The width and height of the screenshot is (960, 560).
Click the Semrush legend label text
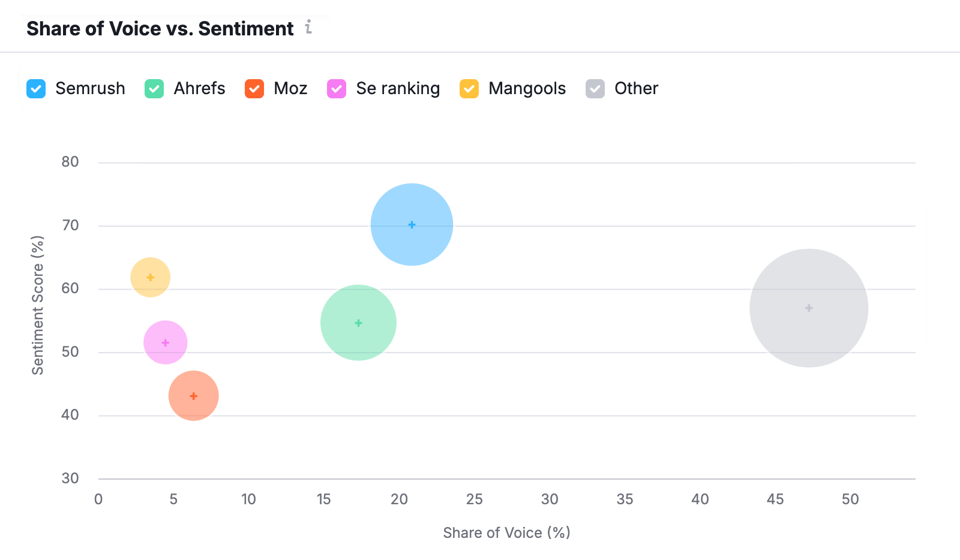click(90, 88)
